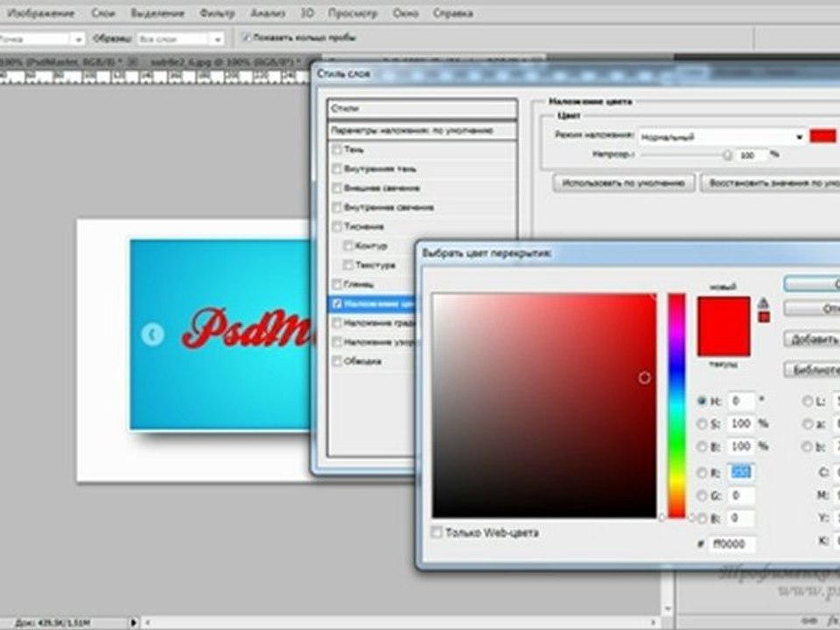The image size is (840, 630).
Task: Select the H hue radio button
Action: (702, 401)
